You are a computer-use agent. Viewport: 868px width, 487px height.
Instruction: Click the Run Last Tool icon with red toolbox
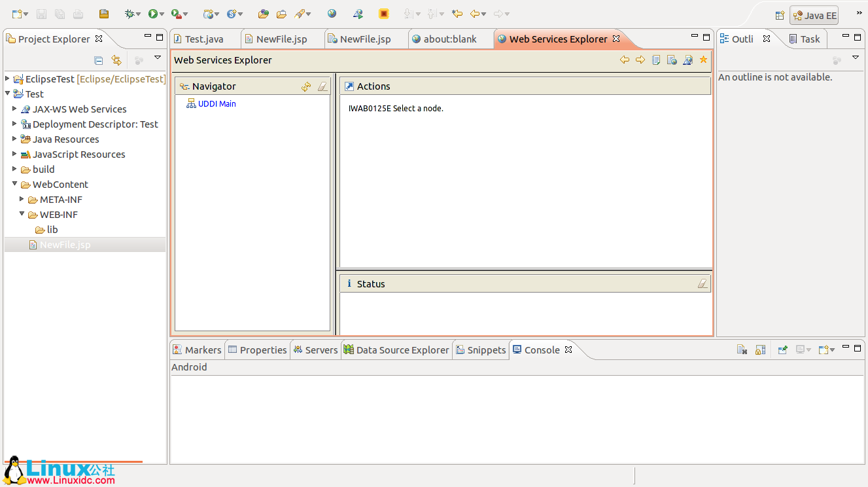tap(175, 14)
